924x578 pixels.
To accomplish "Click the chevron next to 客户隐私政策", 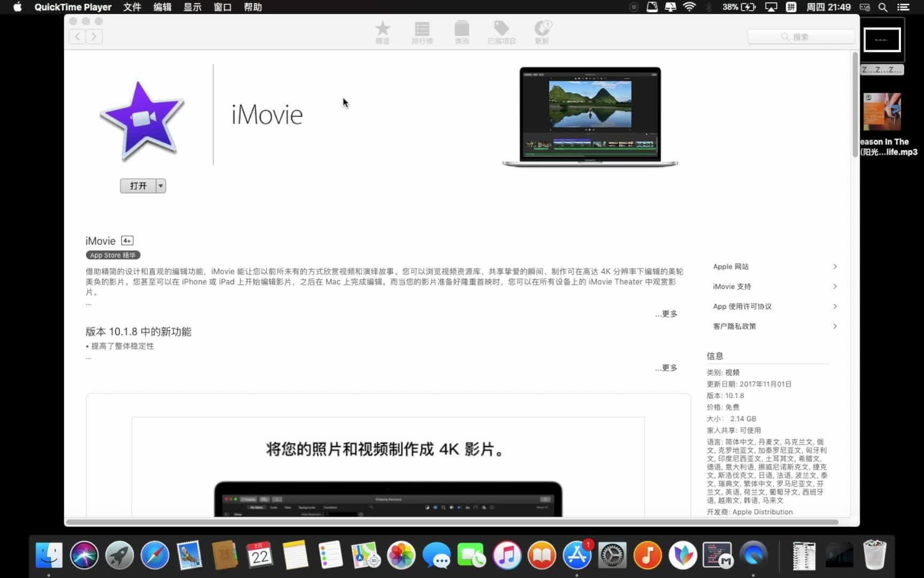I will [x=835, y=326].
